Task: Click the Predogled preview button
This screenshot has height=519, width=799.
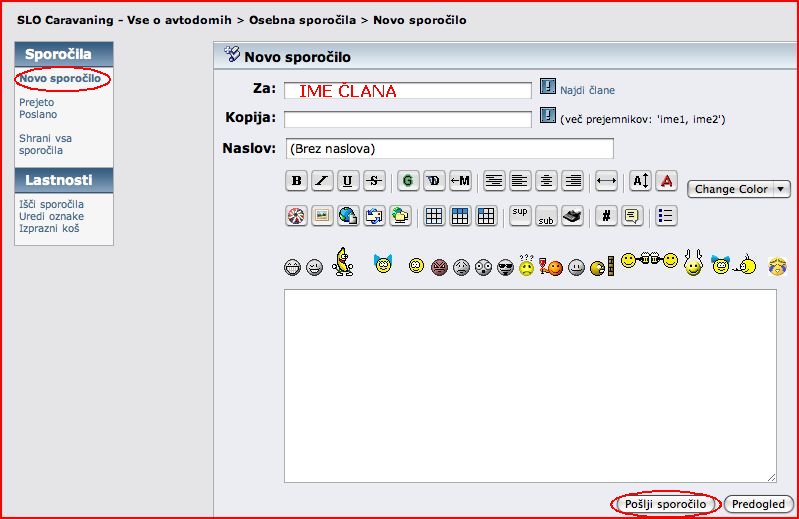Action: click(757, 504)
